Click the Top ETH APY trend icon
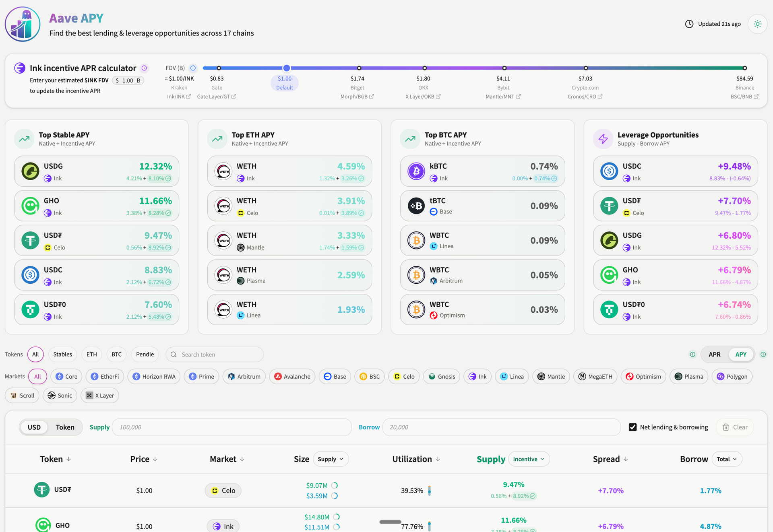The image size is (773, 532). (x=217, y=139)
